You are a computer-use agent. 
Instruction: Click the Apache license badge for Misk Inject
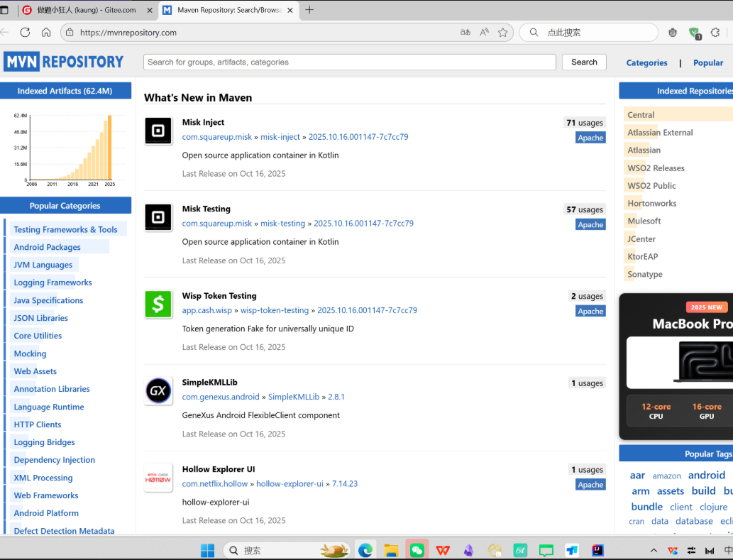point(590,138)
